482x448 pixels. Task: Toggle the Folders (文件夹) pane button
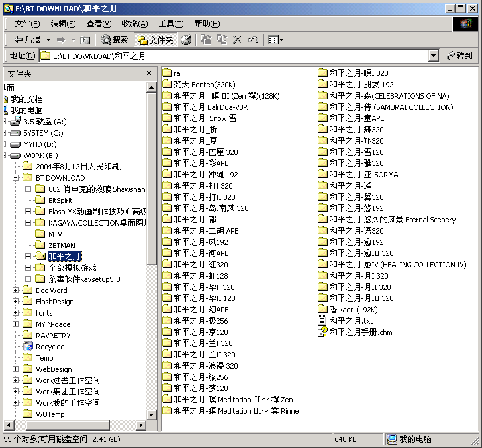(156, 40)
